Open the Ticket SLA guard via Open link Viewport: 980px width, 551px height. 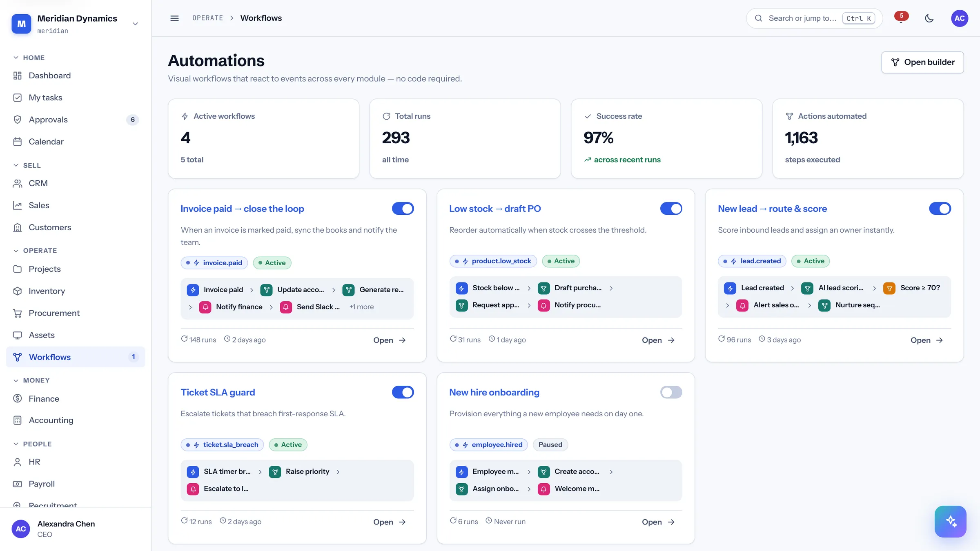coord(390,522)
